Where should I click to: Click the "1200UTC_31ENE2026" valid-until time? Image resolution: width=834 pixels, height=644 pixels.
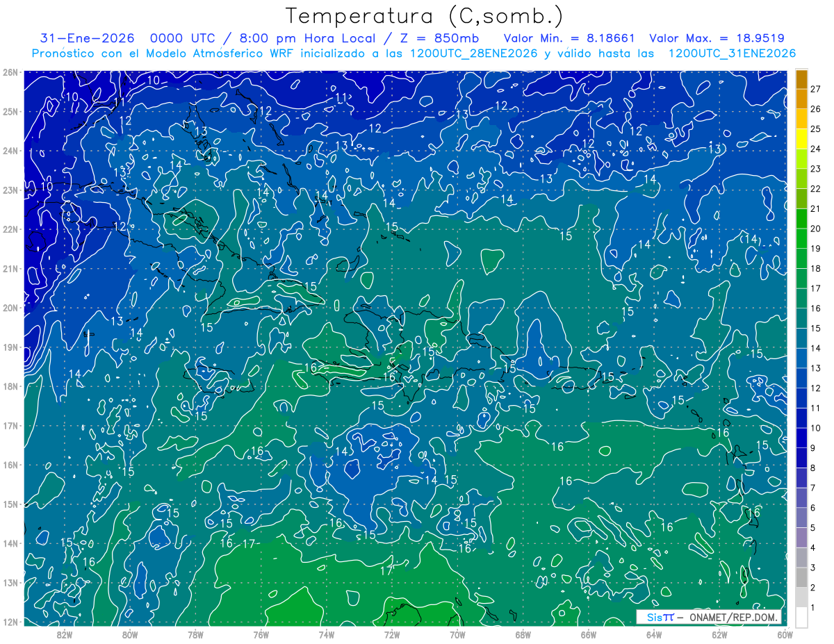pyautogui.click(x=732, y=53)
